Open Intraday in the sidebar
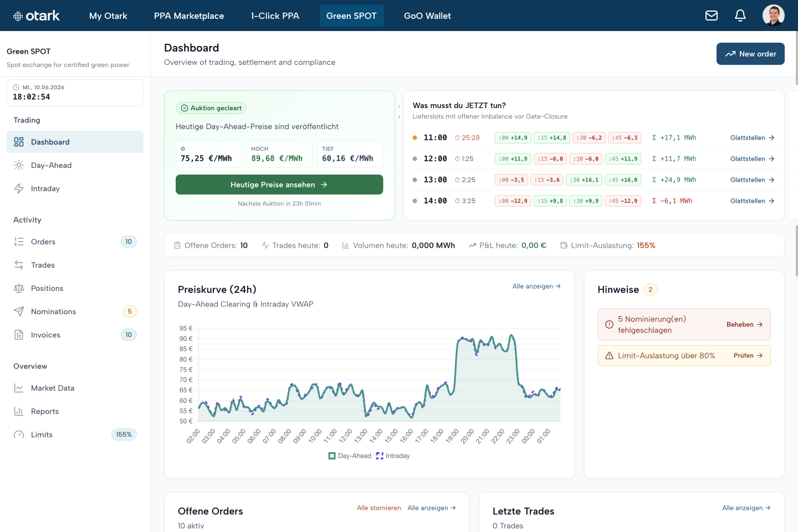The width and height of the screenshot is (798, 532). click(x=75, y=188)
